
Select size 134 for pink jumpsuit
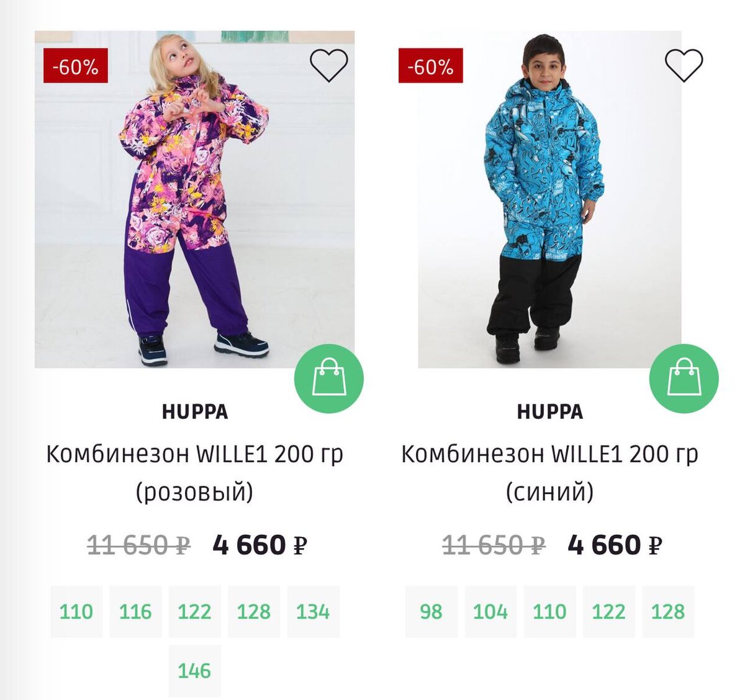click(313, 611)
